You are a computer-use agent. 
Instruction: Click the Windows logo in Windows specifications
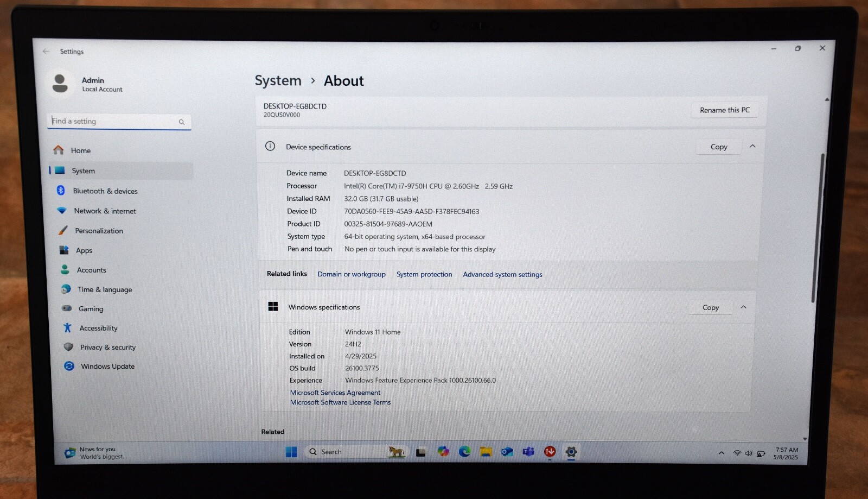[x=273, y=306]
